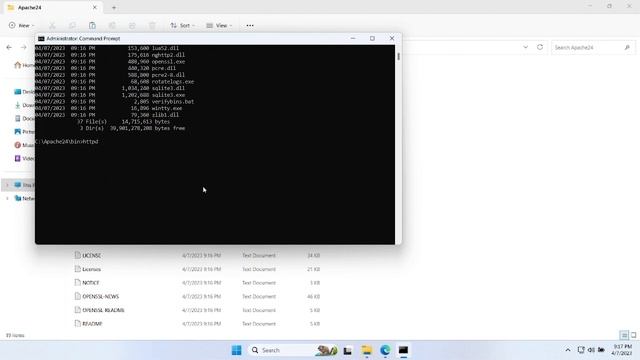Click the Command Prompt scrollbar thumb
The image size is (640, 360).
(x=398, y=56)
